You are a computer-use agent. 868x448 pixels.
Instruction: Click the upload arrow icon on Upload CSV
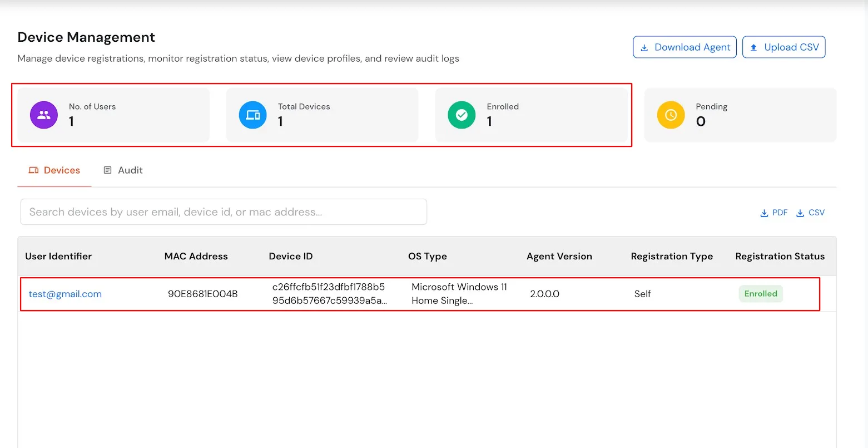[x=753, y=47]
